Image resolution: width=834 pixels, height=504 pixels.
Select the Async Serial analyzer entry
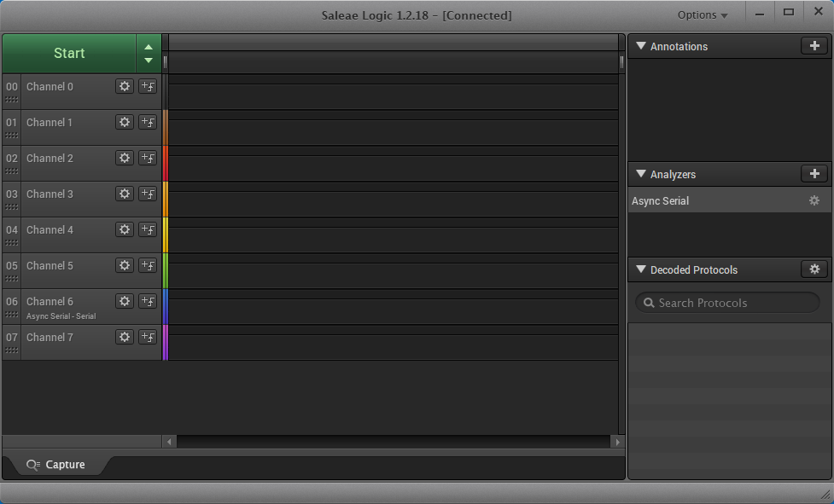pos(729,200)
